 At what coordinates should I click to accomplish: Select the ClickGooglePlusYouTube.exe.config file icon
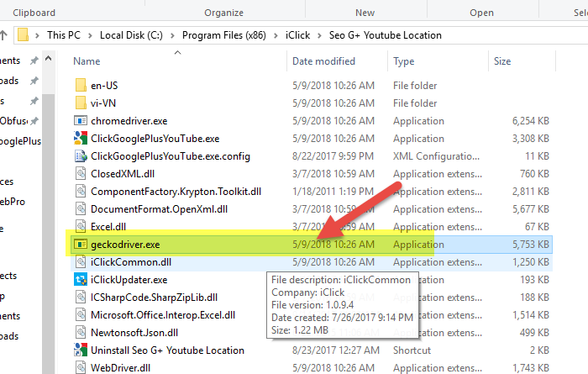[x=81, y=155]
